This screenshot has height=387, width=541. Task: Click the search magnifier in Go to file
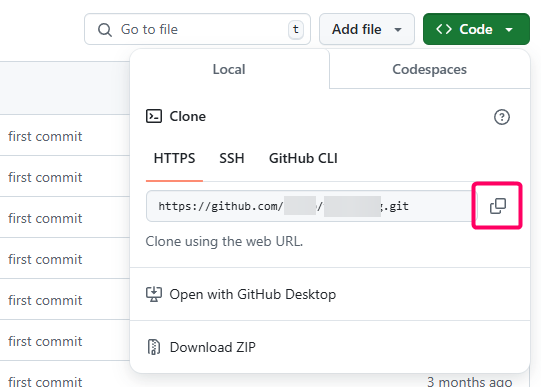(105, 30)
